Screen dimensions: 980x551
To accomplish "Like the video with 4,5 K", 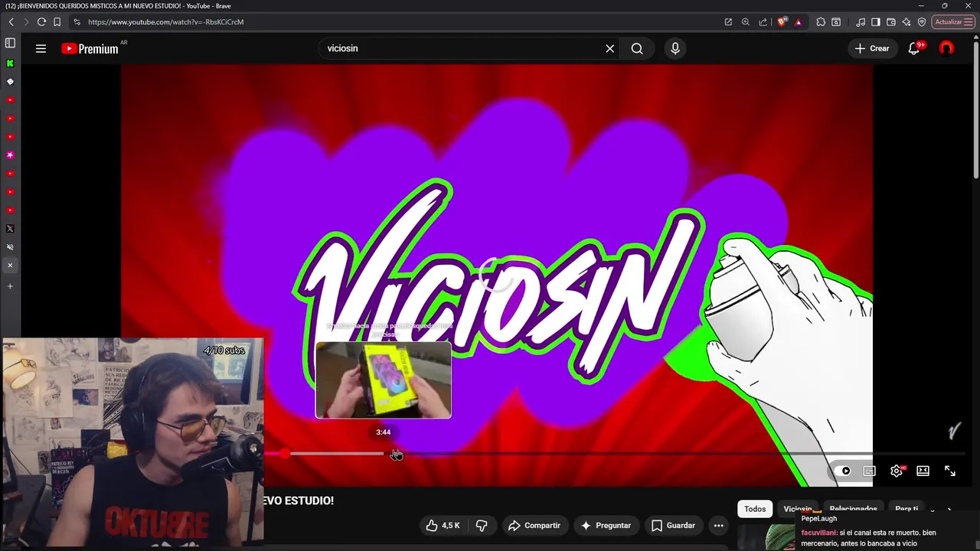I will click(443, 526).
